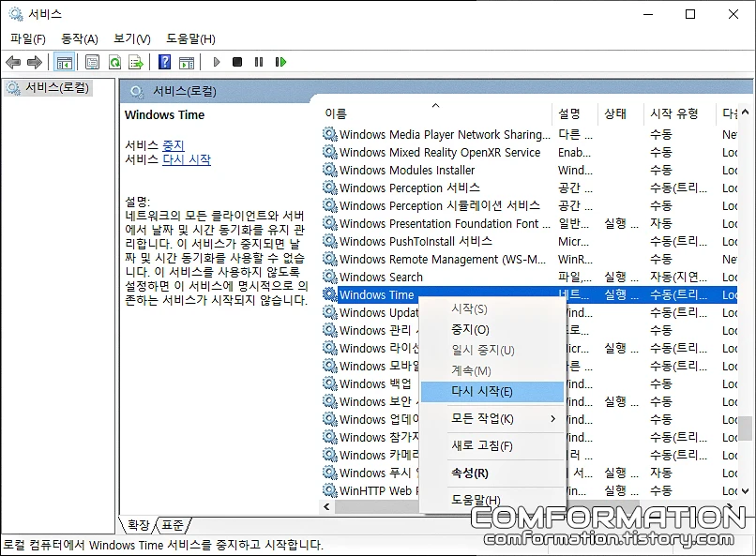Sort by 상태 column header
The image size is (756, 556).
coord(621,113)
